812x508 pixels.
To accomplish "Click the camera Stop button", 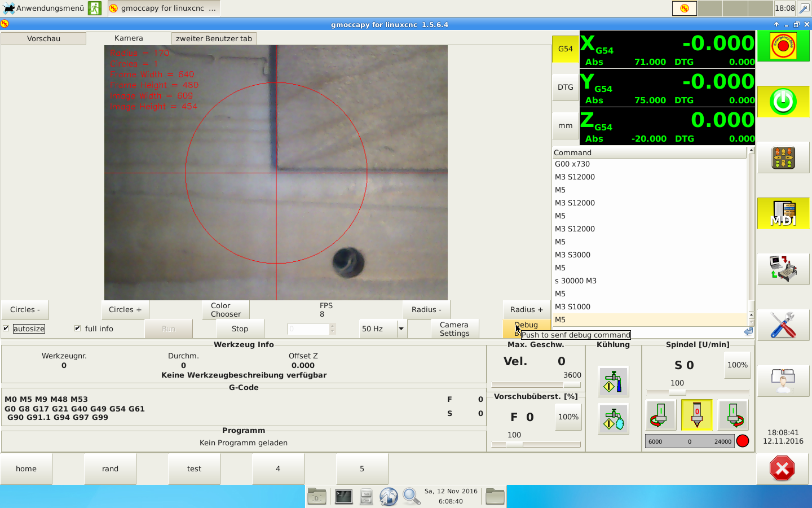I will (240, 329).
